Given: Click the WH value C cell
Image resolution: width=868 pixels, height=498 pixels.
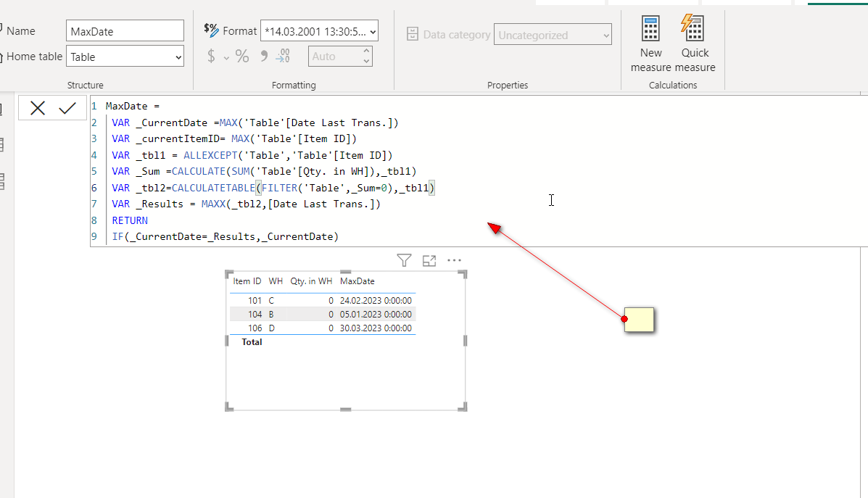Looking at the screenshot, I should click(x=271, y=300).
